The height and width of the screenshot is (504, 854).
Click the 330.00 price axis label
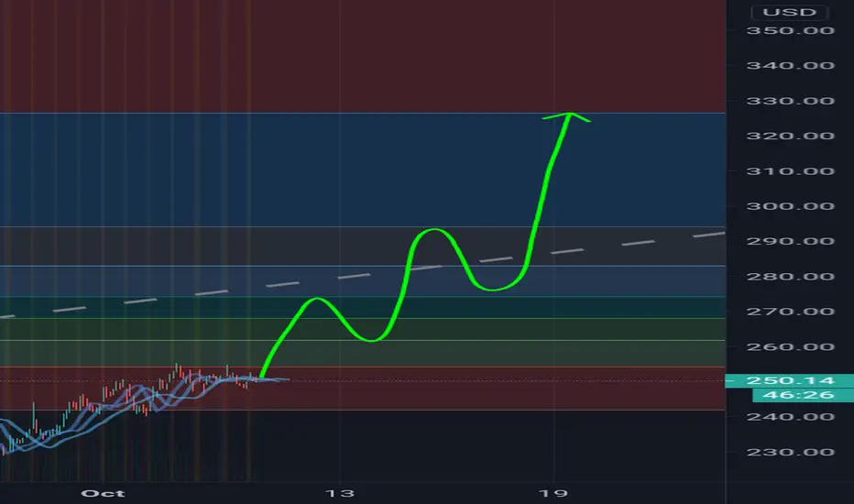click(x=790, y=101)
